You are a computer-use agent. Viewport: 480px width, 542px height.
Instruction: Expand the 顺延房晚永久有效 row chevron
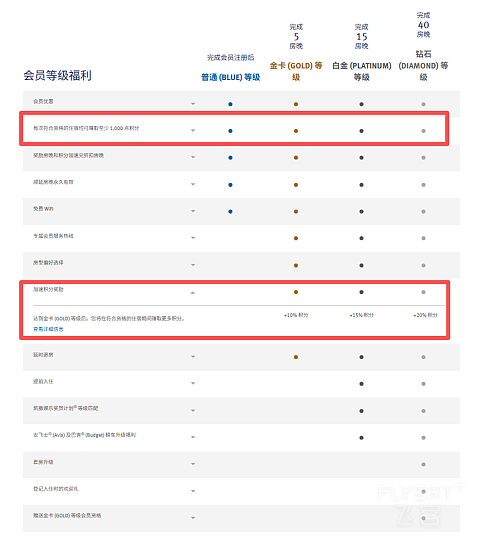point(193,184)
